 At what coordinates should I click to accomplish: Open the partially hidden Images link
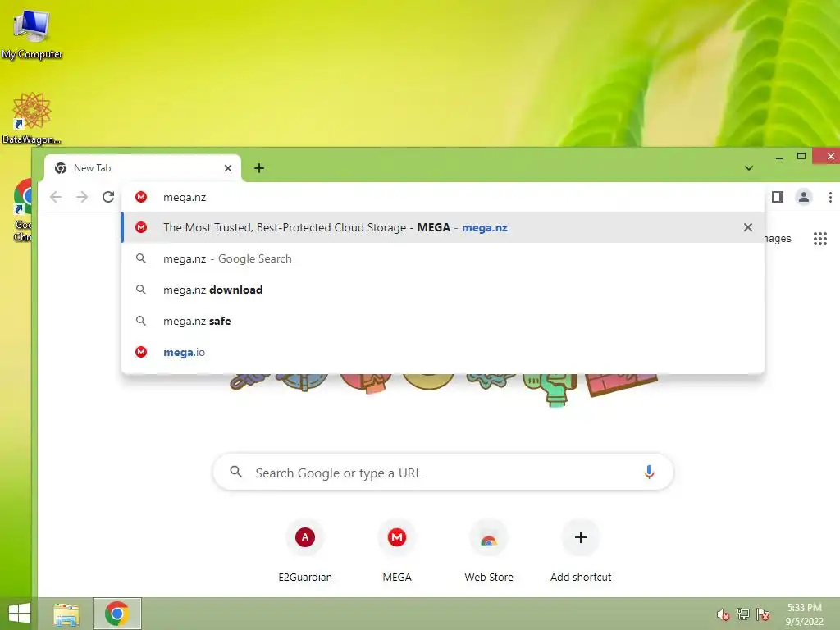778,239
